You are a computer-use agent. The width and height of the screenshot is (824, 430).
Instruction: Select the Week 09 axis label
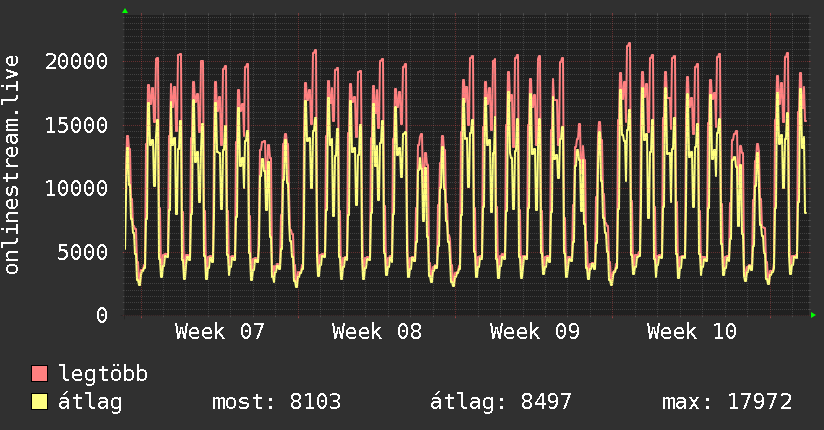535,332
